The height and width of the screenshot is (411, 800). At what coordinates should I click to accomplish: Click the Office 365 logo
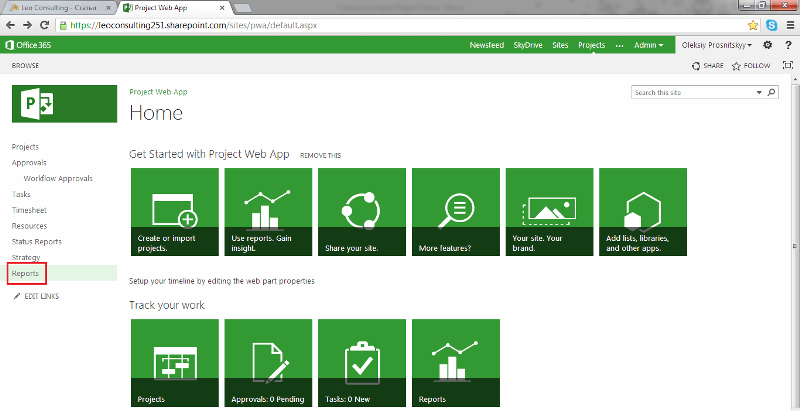[29, 45]
